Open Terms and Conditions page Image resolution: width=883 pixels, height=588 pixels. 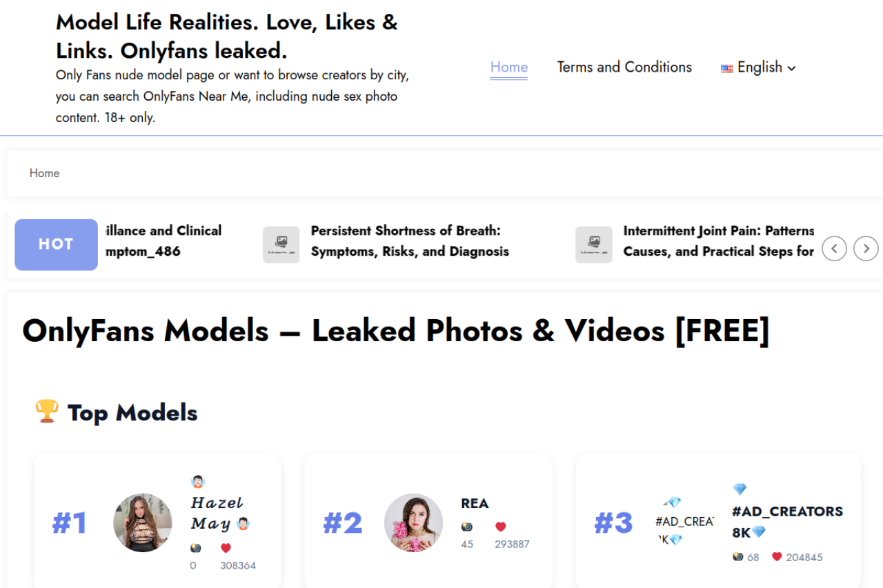[624, 68]
